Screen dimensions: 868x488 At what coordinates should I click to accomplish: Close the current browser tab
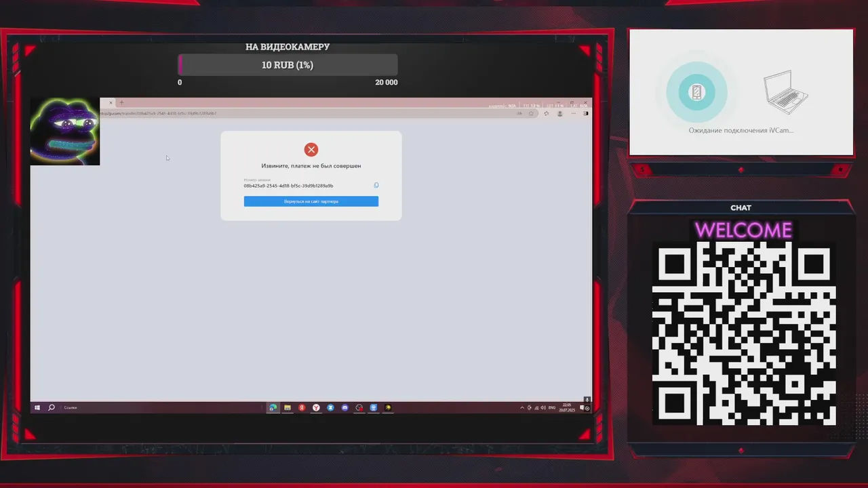[111, 103]
